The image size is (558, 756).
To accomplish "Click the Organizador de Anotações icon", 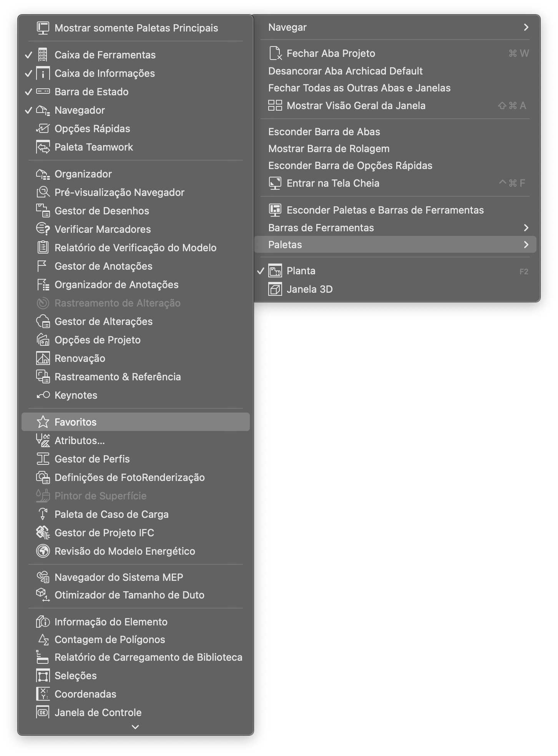I will coord(43,284).
